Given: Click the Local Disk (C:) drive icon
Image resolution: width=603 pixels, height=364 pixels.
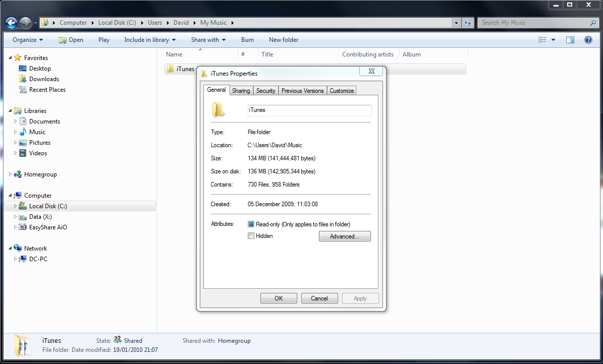Looking at the screenshot, I should point(23,206).
